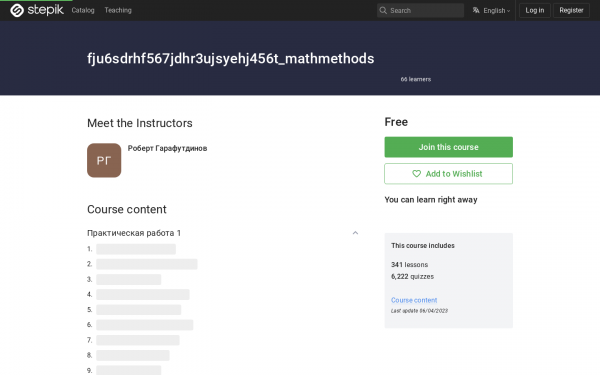The width and height of the screenshot is (600, 375).
Task: Open the Catalog menu item
Action: tap(83, 10)
